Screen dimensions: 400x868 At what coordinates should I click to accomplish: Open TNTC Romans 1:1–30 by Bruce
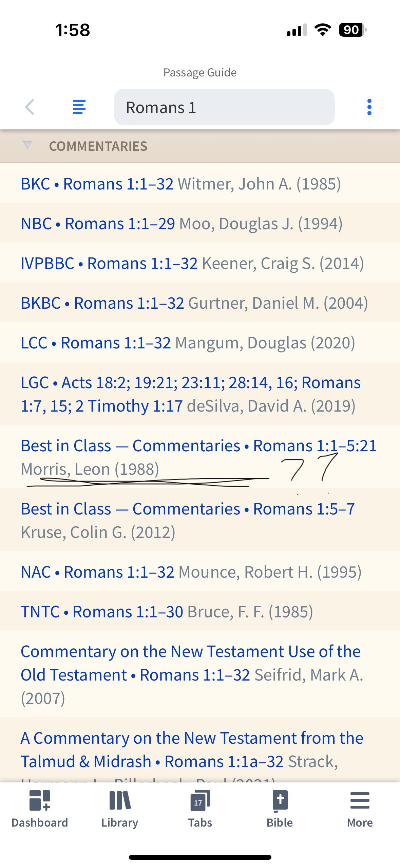[x=200, y=612]
